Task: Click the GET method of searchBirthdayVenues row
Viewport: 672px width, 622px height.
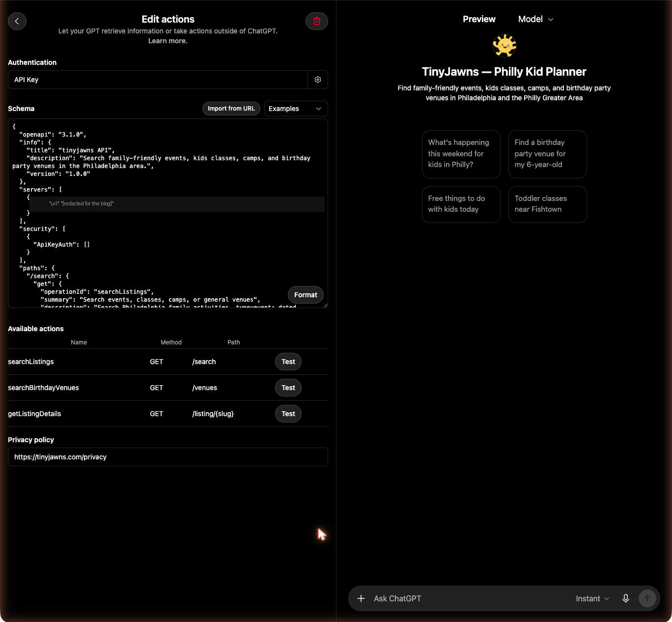Action: point(157,388)
